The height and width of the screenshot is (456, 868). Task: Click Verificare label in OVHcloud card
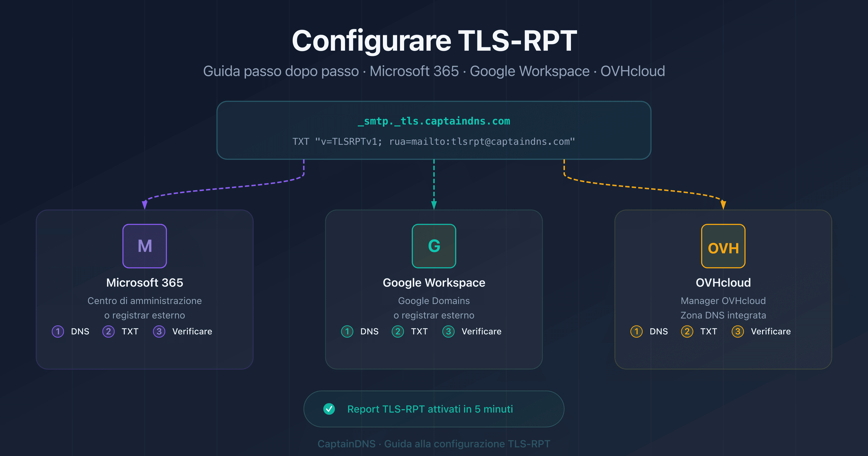[x=771, y=332]
